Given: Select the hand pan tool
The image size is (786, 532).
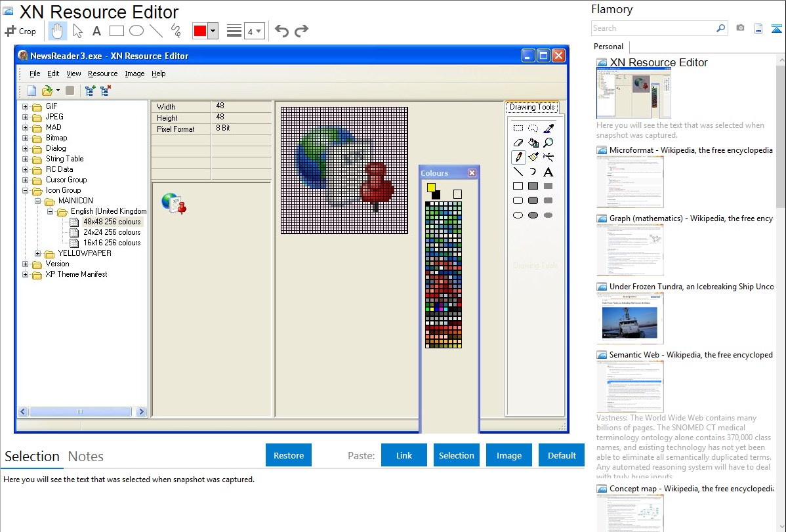Looking at the screenshot, I should pos(58,31).
